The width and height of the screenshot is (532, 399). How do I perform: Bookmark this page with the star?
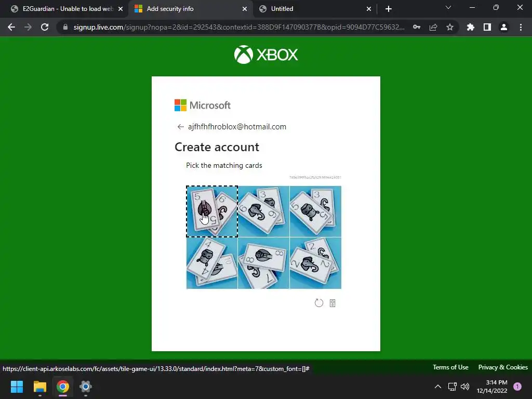click(x=450, y=27)
